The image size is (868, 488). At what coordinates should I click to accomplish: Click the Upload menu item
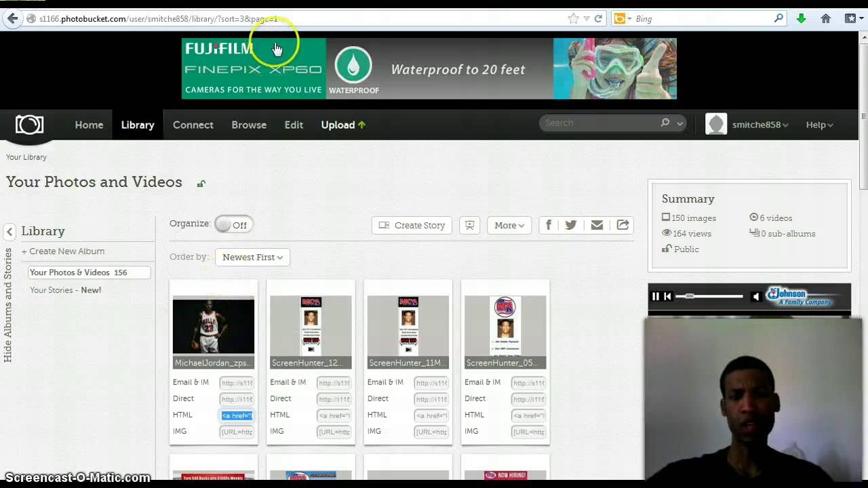pos(343,125)
